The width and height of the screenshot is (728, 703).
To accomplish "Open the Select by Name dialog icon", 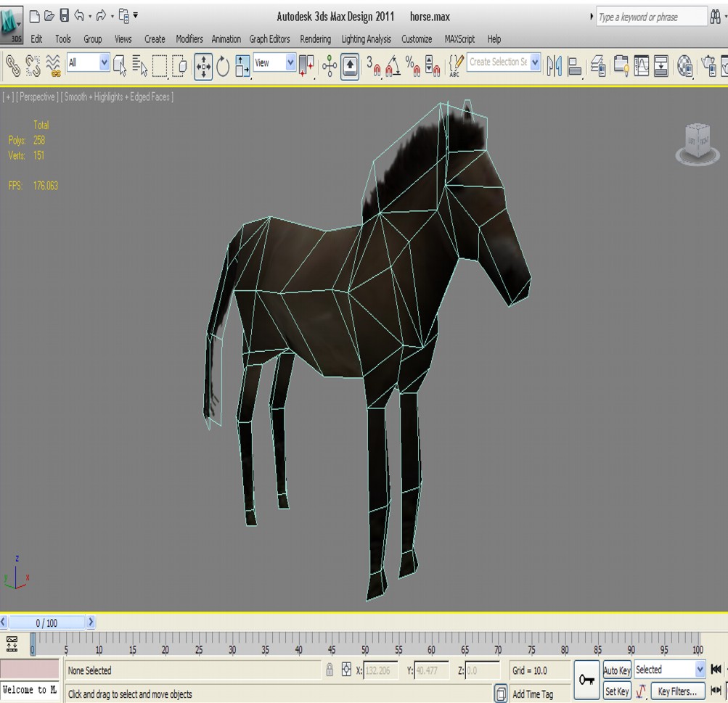I will coord(139,65).
